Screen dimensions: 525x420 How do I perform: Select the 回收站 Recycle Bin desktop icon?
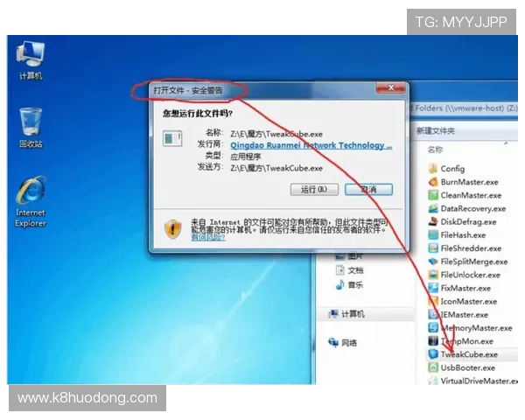[x=31, y=127]
